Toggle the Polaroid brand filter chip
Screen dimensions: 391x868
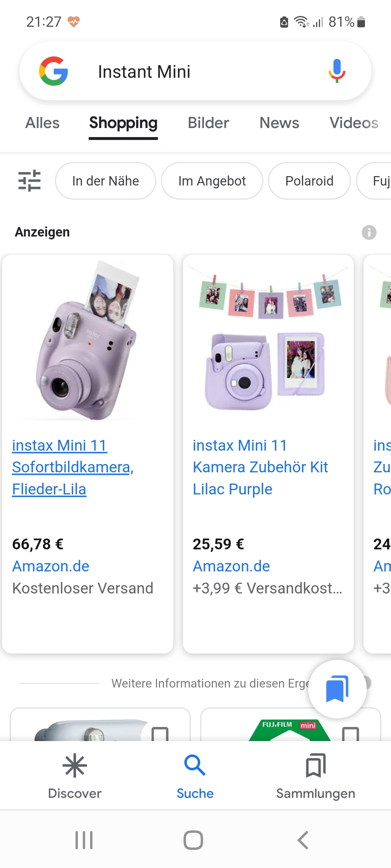pos(309,181)
